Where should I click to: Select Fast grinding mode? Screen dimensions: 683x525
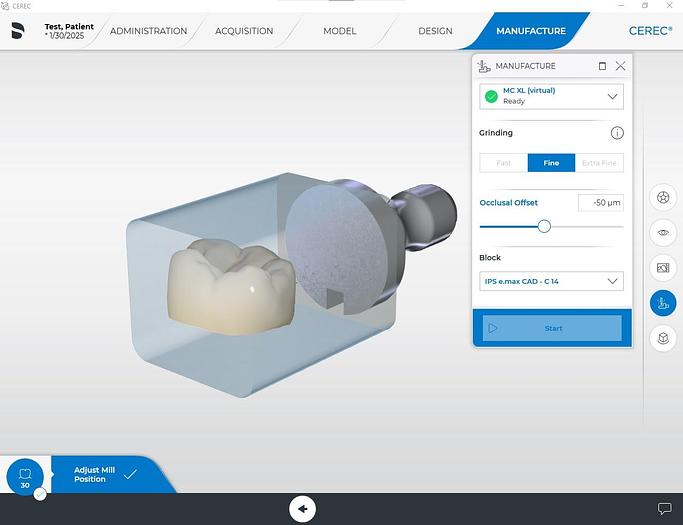coord(504,163)
